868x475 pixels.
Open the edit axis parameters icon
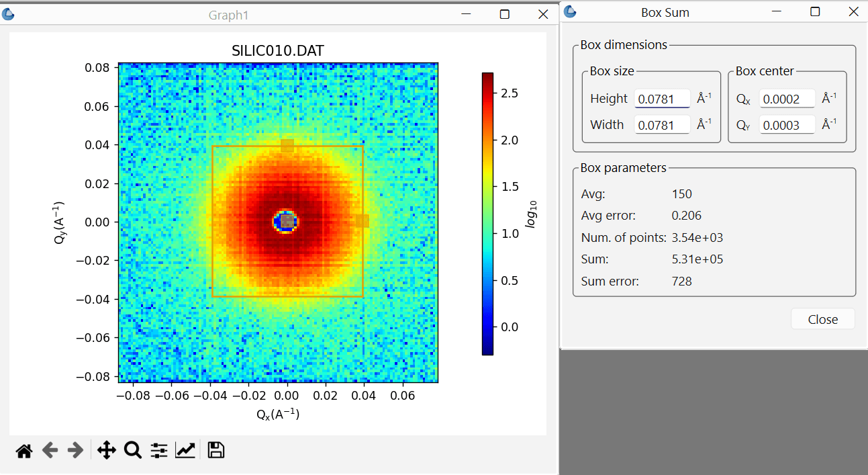(185, 450)
